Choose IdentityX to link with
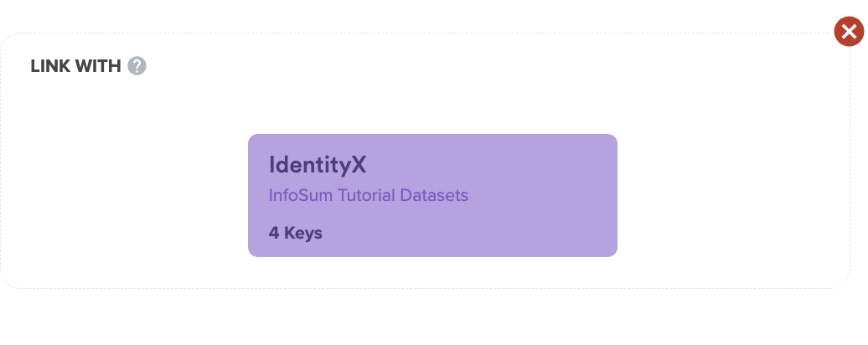The height and width of the screenshot is (345, 868). (432, 195)
